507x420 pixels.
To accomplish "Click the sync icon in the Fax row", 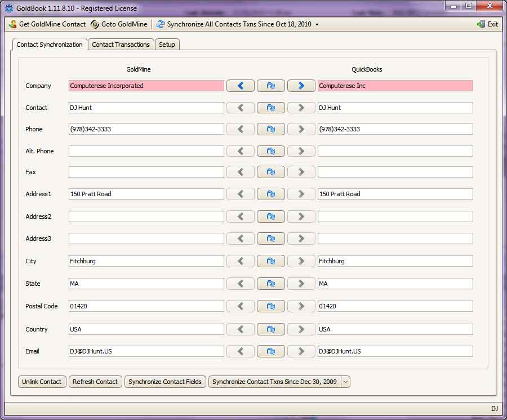I will (270, 172).
